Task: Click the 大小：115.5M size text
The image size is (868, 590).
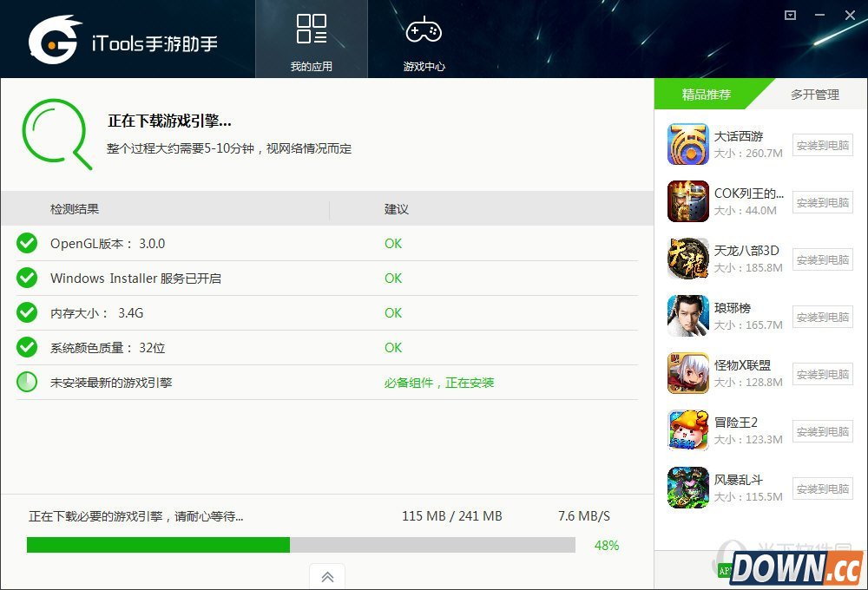Action: [x=748, y=497]
